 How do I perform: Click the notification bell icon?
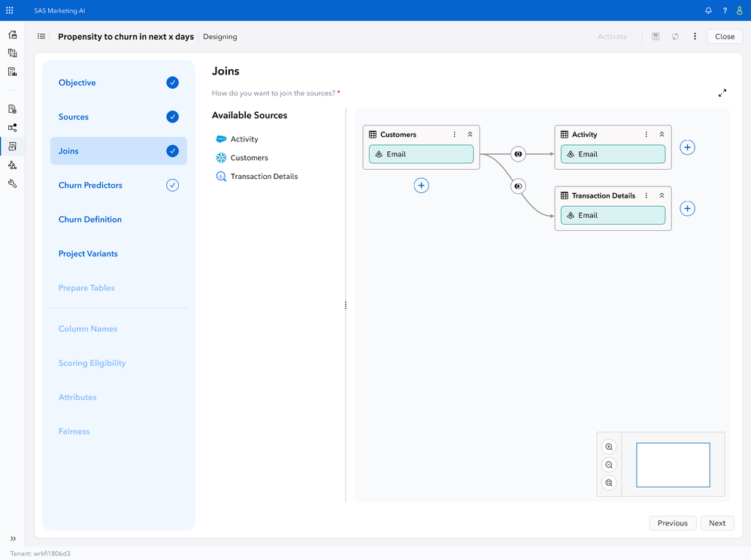pos(707,11)
